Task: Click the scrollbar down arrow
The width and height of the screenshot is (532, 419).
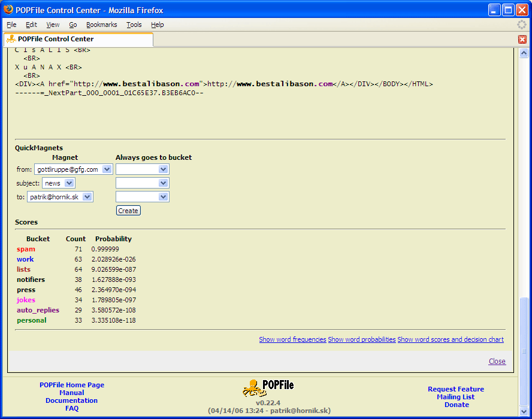Action: click(524, 411)
